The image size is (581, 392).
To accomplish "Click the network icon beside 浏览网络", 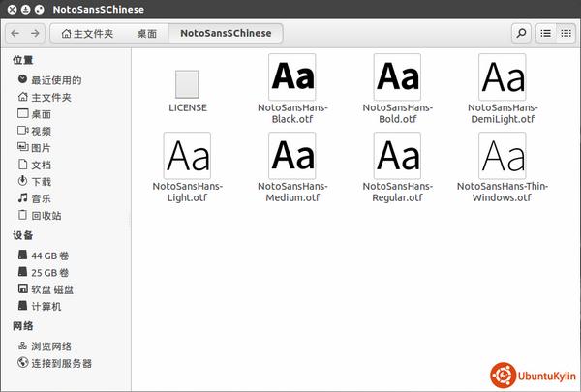I will pyautogui.click(x=22, y=346).
